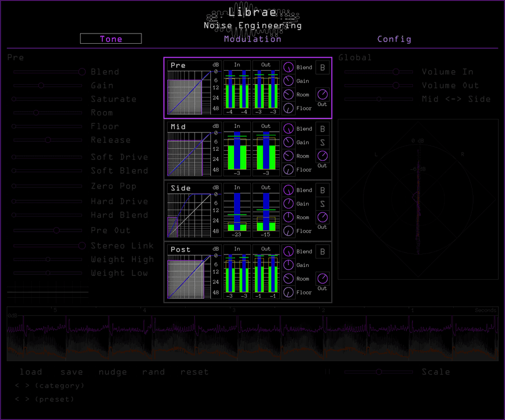
Task: Click the Side band Gain knob
Action: tap(288, 204)
